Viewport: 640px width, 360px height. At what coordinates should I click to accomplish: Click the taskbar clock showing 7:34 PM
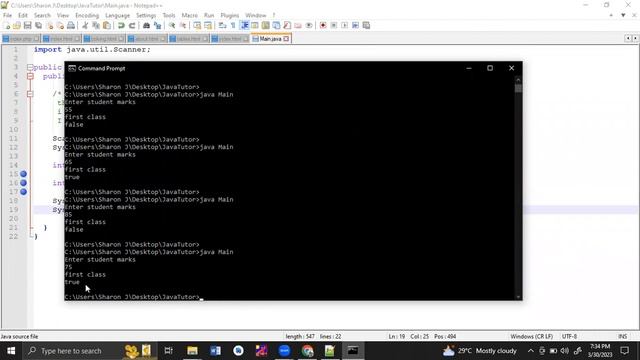coord(600,351)
